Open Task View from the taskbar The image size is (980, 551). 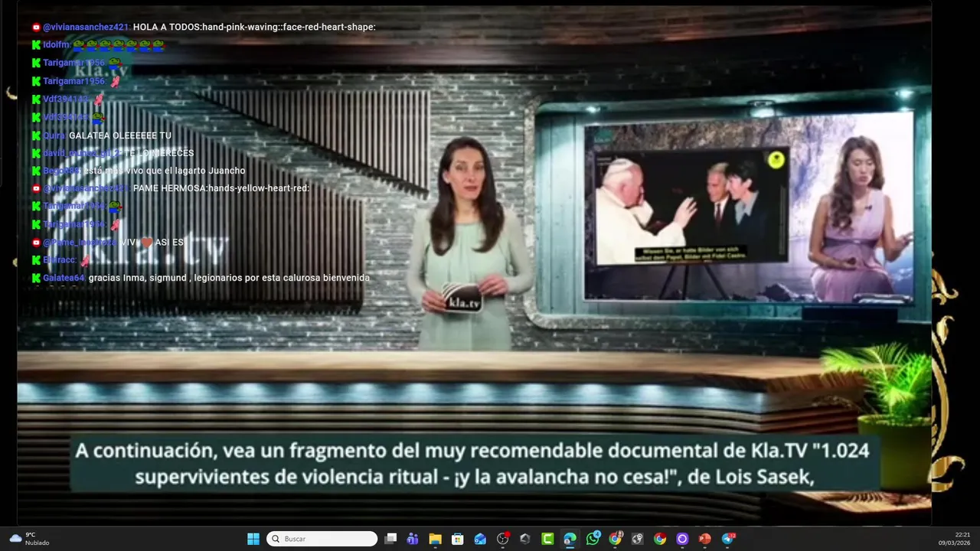[390, 539]
